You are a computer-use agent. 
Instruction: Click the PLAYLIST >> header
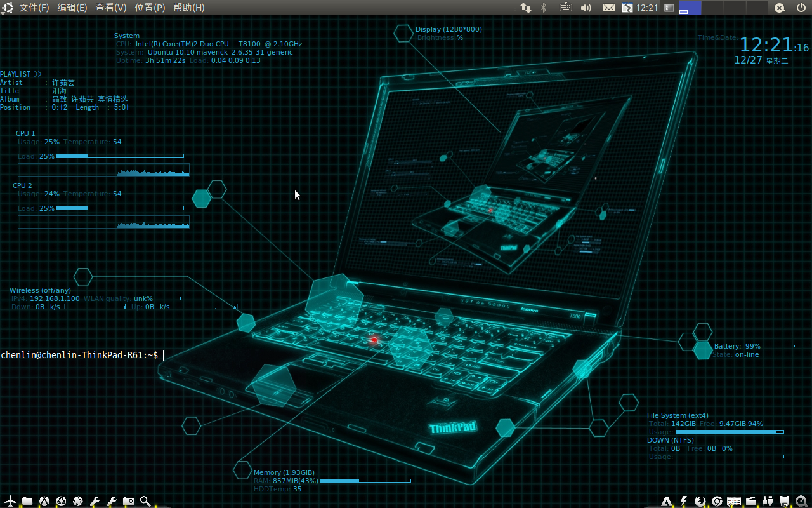click(21, 74)
